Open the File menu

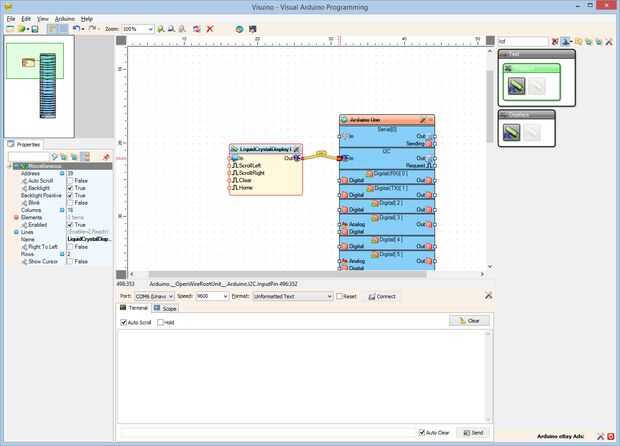click(11, 19)
